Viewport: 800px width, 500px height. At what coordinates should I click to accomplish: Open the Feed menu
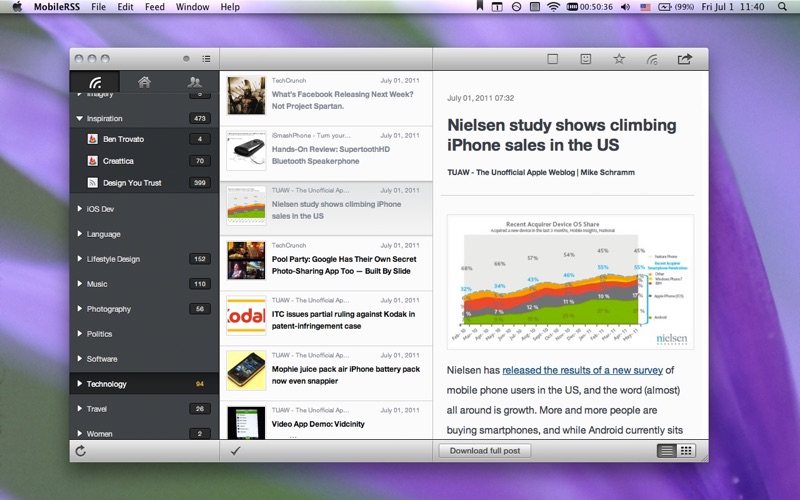pos(155,7)
